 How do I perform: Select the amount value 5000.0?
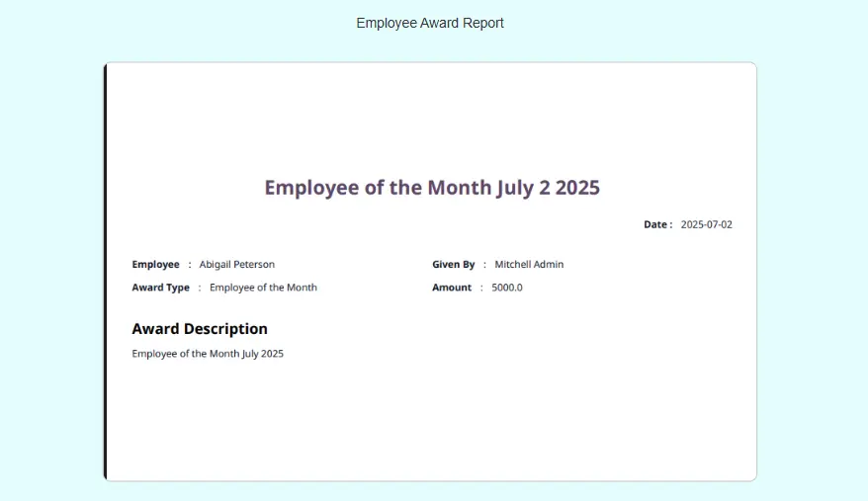(507, 288)
